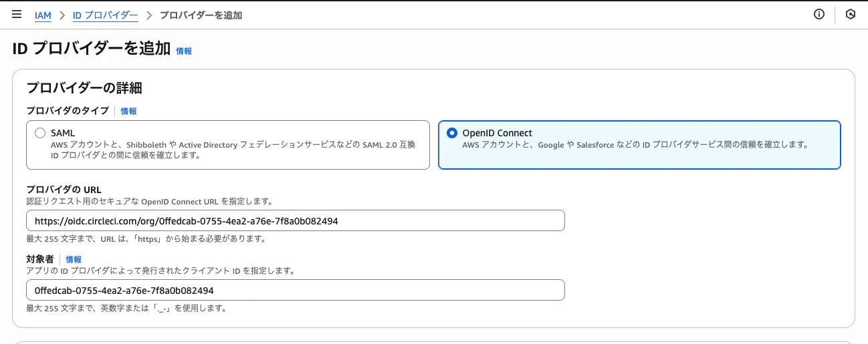Screen dimensions: 868x344
Task: Open the hamburger navigation menu
Action: pos(17,15)
